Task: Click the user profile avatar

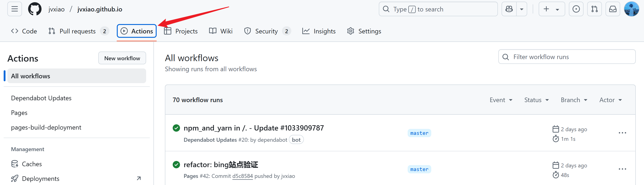Action: point(631,9)
